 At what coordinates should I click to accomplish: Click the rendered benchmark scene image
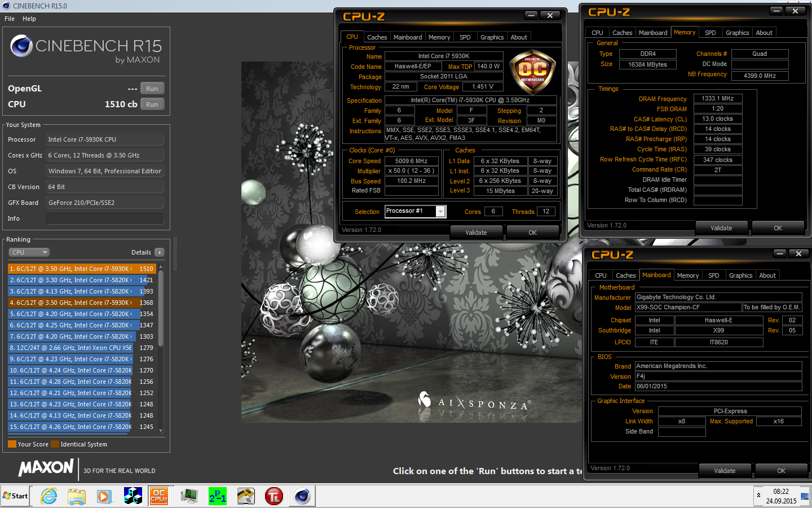point(412,242)
